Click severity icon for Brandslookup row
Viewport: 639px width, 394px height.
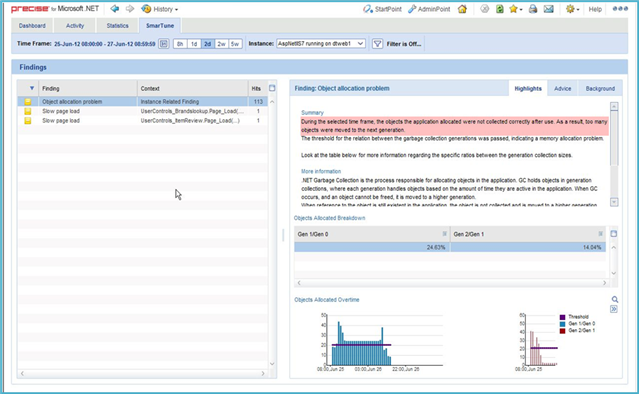click(28, 111)
